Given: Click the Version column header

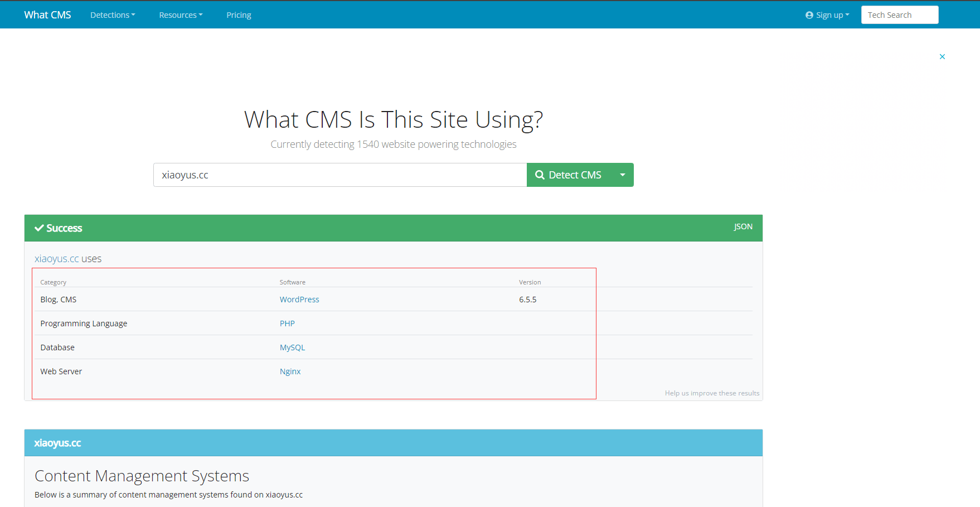Looking at the screenshot, I should tap(530, 282).
